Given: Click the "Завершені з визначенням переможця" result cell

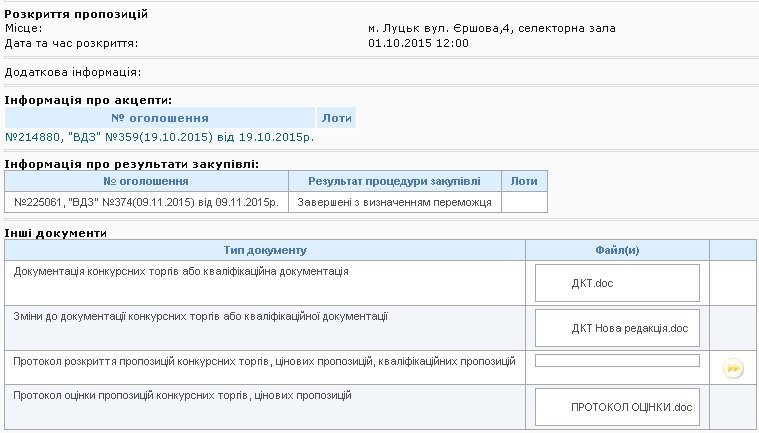Looking at the screenshot, I should click(x=395, y=202).
